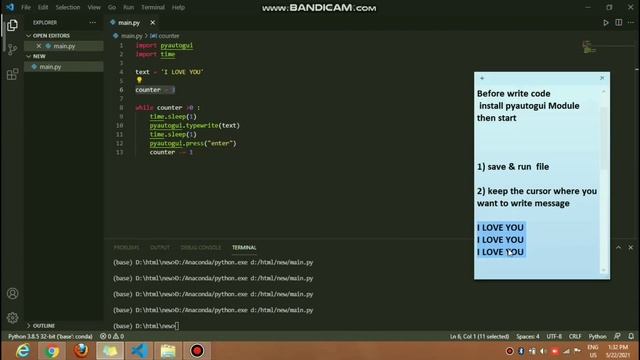640x360 pixels.
Task: Open the Accounts menu icon
Action: (12, 293)
